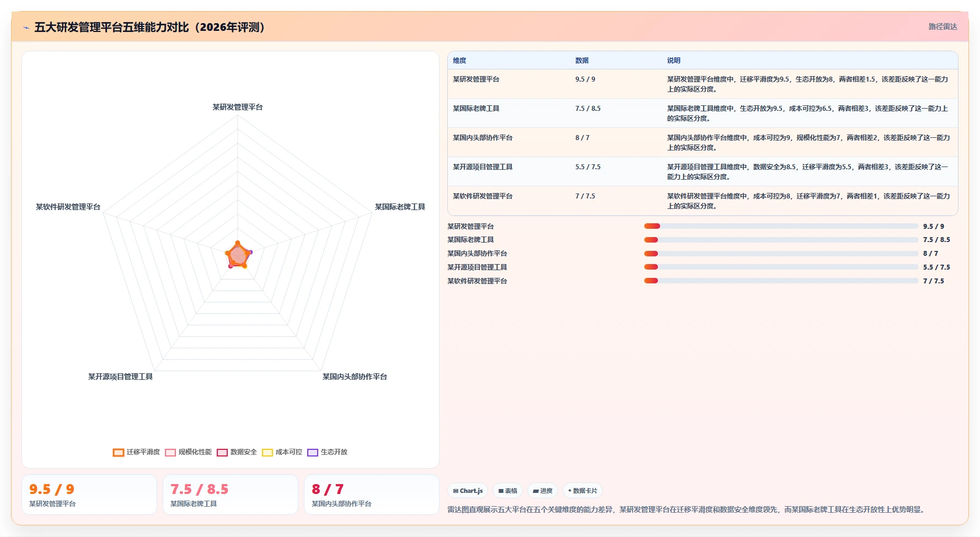Toggle the 数据安全 legend swatch
Screen dimensions: 980x537
pyautogui.click(x=222, y=452)
